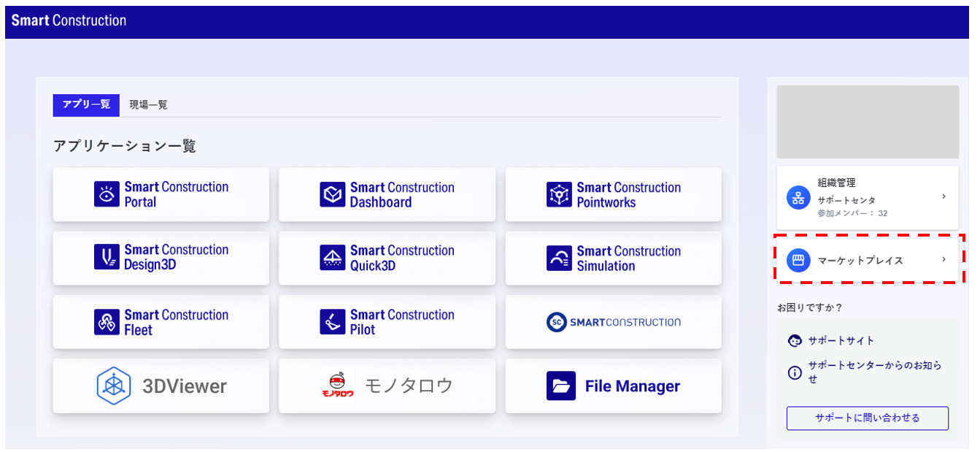This screenshot has width=980, height=452.
Task: Click the Smart Construction header logo
Action: [69, 20]
